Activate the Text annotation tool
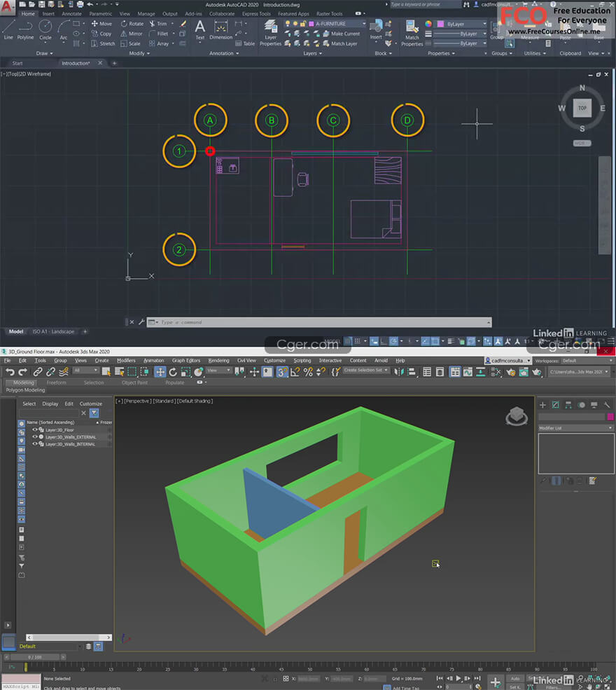This screenshot has width=616, height=690. tap(200, 30)
